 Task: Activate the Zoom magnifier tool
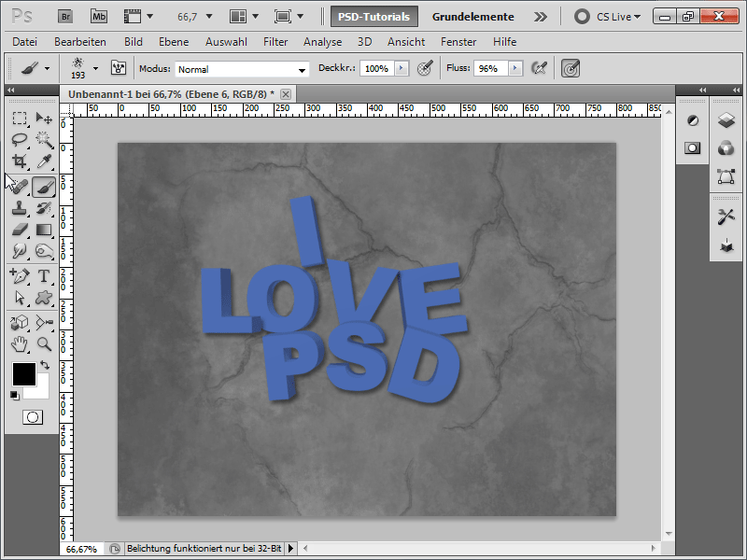[44, 344]
